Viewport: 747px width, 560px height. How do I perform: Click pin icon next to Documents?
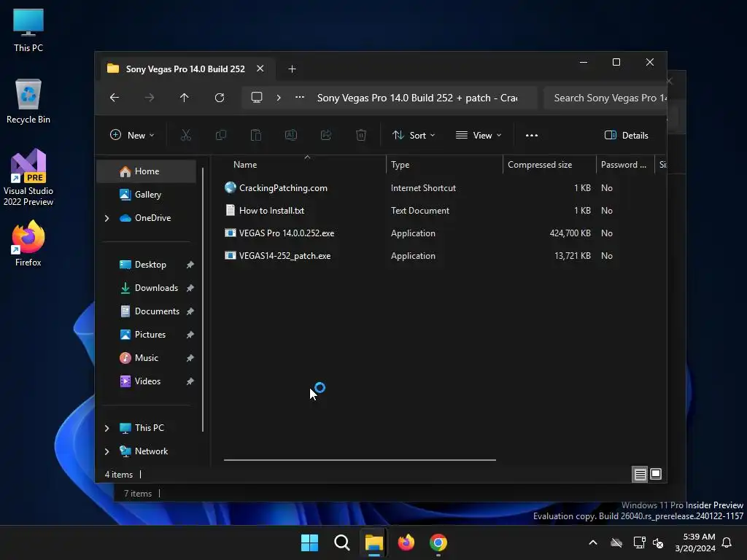[190, 311]
